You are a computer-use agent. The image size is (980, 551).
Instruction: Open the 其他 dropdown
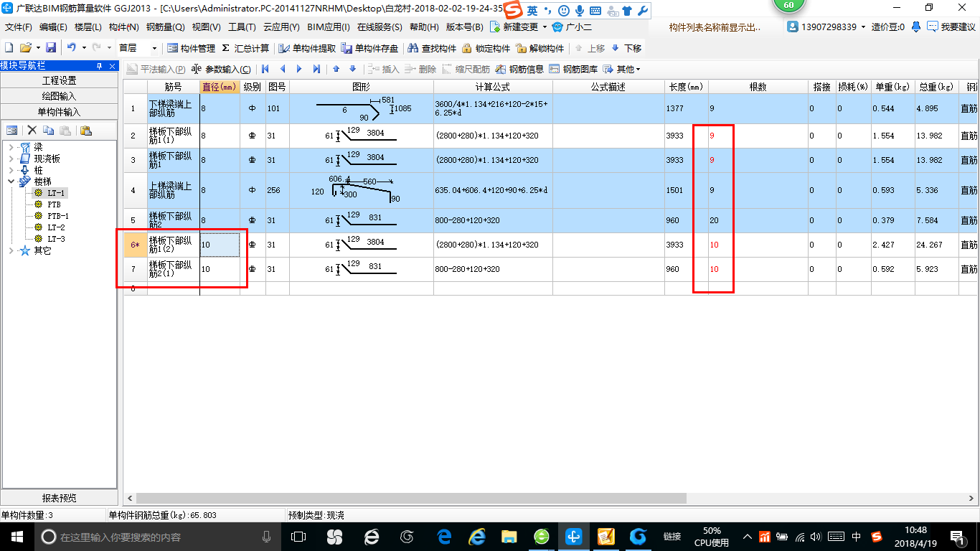tap(621, 69)
